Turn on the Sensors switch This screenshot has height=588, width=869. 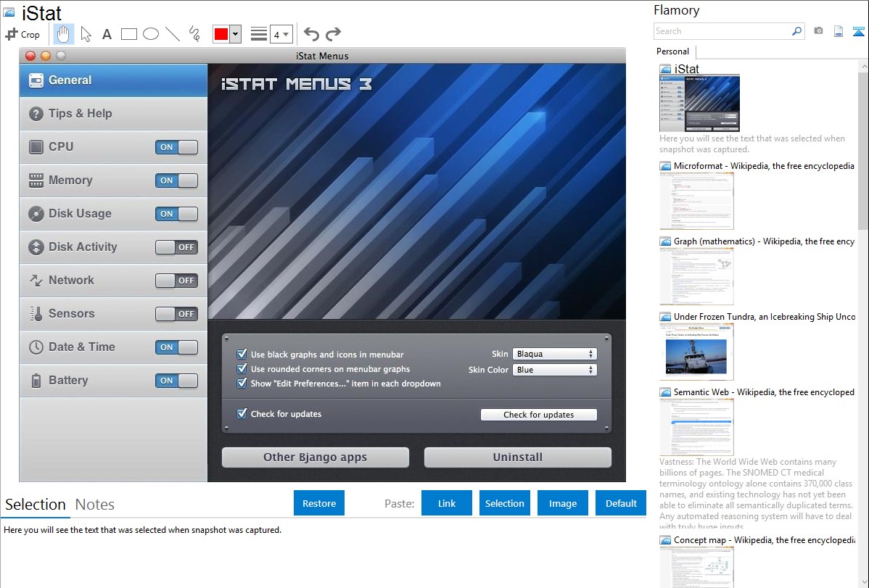(x=176, y=314)
